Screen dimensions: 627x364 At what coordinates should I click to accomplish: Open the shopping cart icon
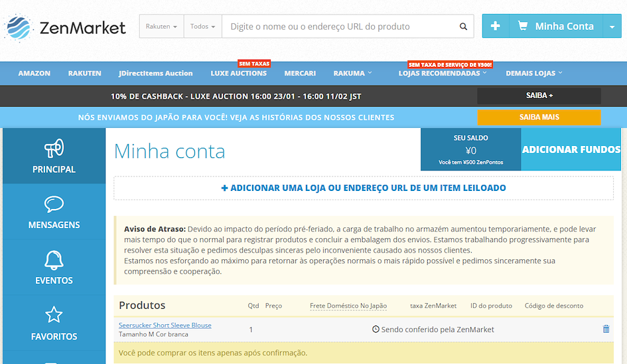[522, 26]
